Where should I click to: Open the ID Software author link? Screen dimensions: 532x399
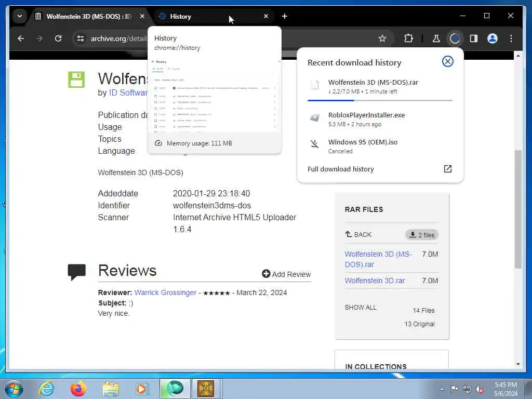point(128,92)
